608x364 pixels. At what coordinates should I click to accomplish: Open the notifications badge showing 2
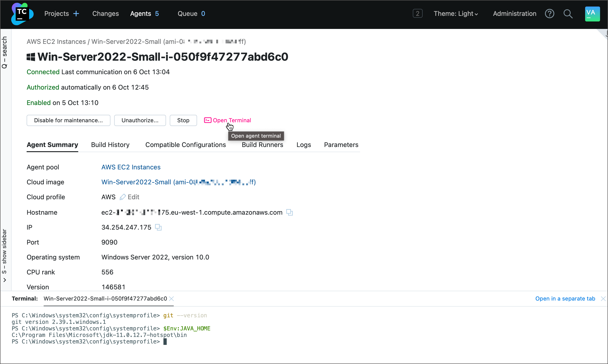click(417, 14)
